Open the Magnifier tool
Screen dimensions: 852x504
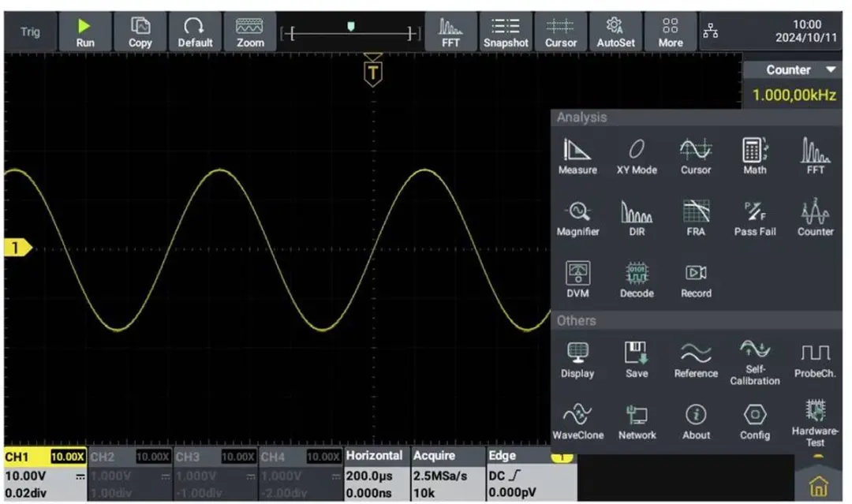pyautogui.click(x=577, y=218)
